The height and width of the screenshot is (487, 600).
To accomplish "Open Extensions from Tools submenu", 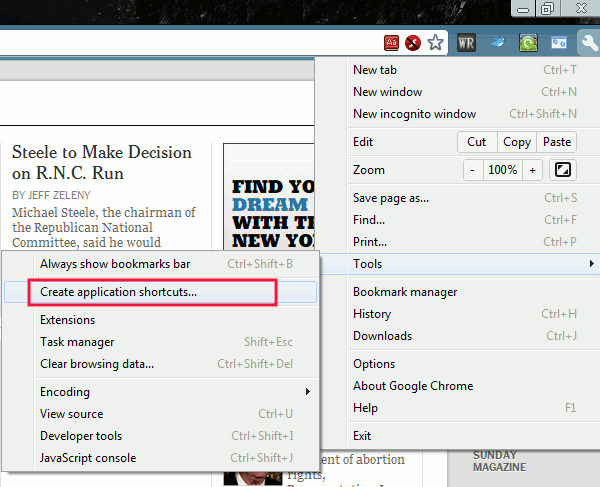I will [x=160, y=320].
